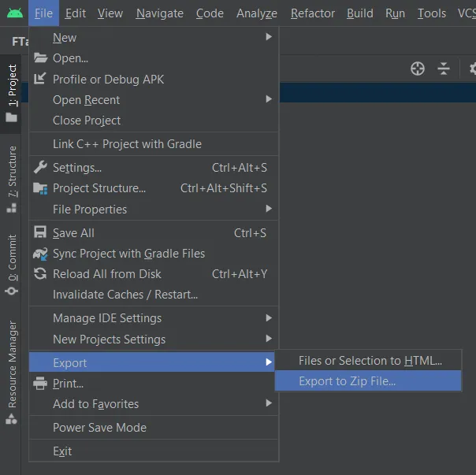
Task: Select the Settings... menu item
Action: [154, 168]
